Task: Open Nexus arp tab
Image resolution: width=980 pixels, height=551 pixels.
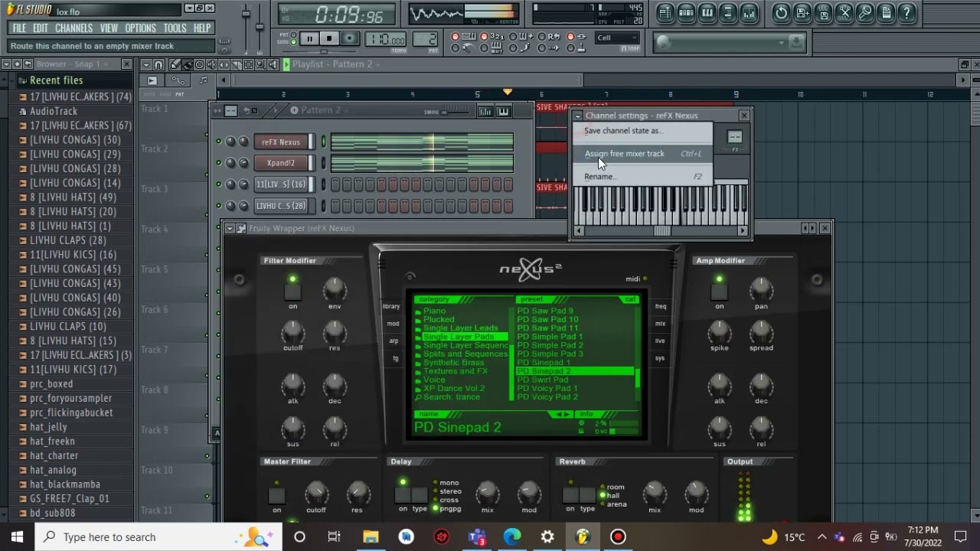Action: [x=394, y=341]
